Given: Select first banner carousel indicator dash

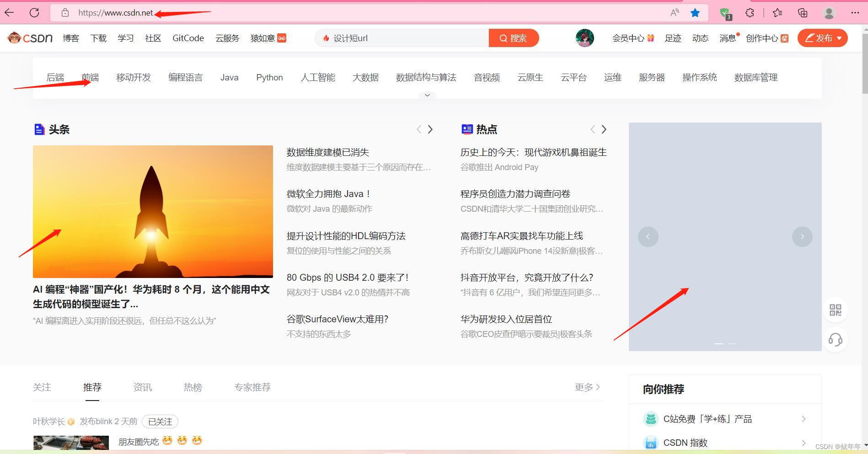Looking at the screenshot, I should coord(719,343).
